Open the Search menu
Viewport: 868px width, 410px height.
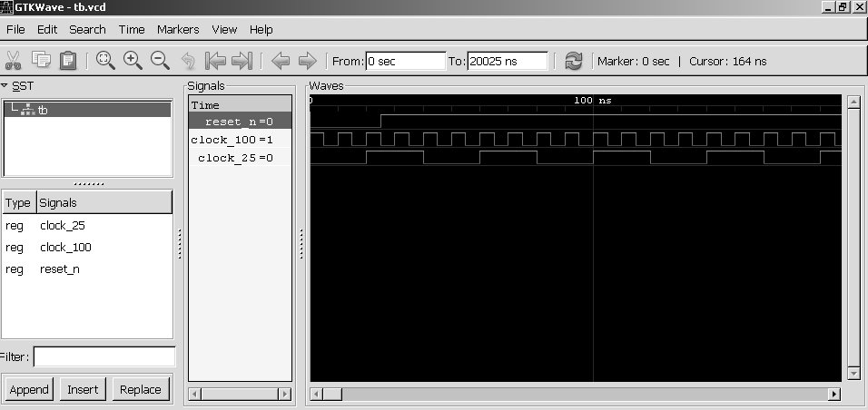click(x=87, y=29)
